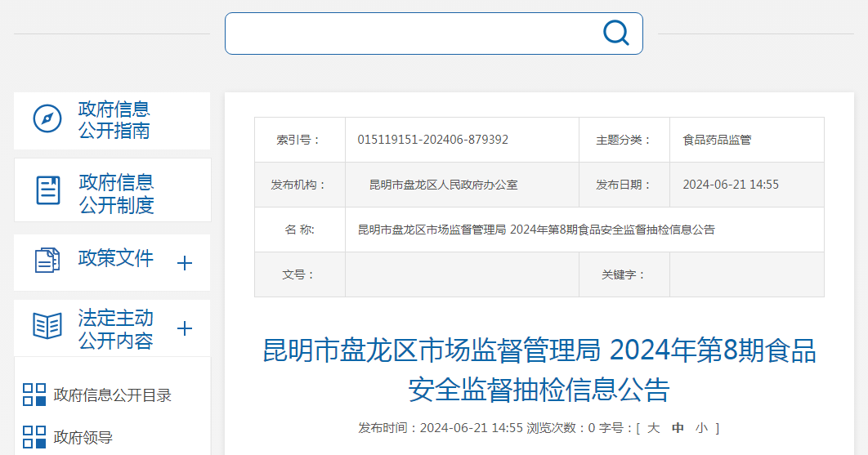Viewport: 868px width, 455px height.
Task: Click the name cell text in table
Action: click(x=536, y=230)
